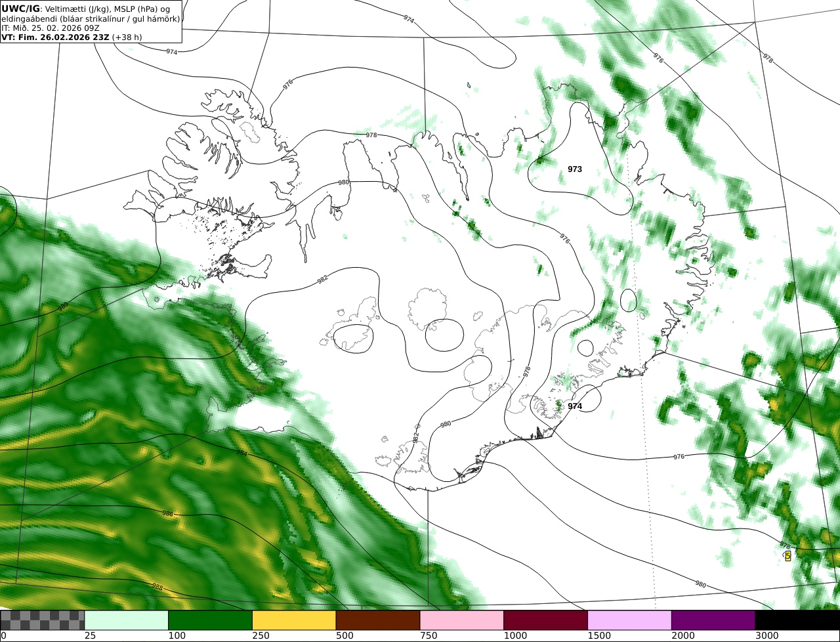Click the purple 2000–3000 legend swatch
The width and height of the screenshot is (840, 642).
(x=713, y=620)
